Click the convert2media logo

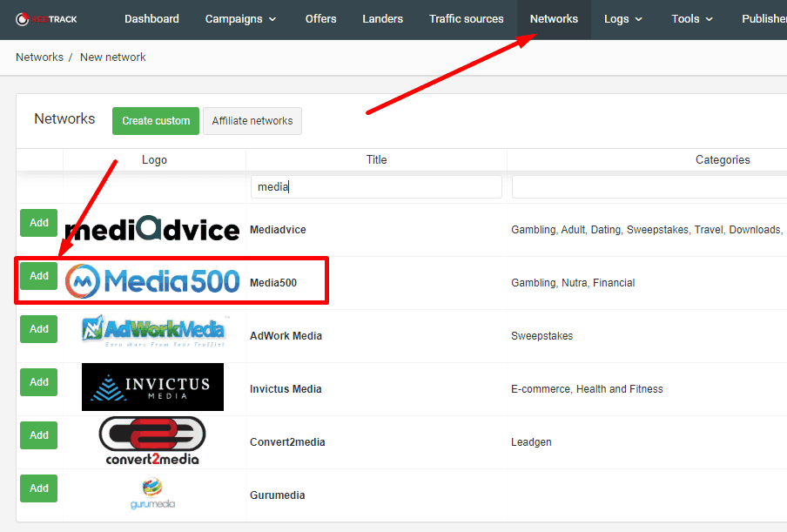point(152,441)
